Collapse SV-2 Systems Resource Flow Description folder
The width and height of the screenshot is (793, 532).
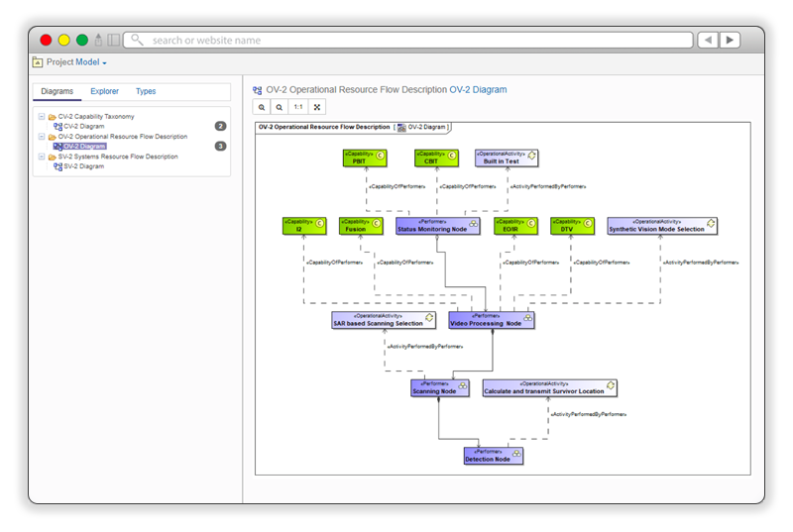click(42, 157)
